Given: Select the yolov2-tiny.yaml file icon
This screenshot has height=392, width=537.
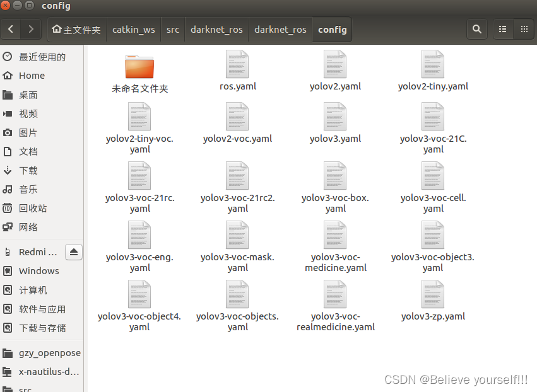Looking at the screenshot, I should pos(433,64).
